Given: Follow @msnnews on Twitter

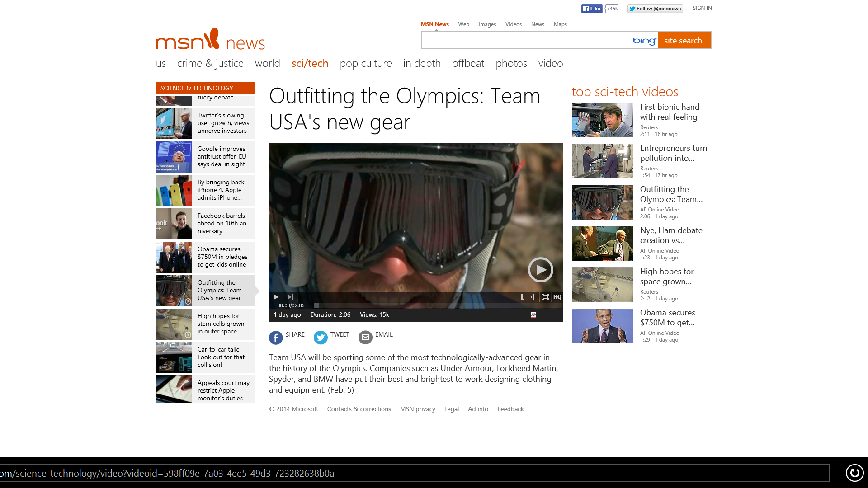Looking at the screenshot, I should pyautogui.click(x=655, y=9).
